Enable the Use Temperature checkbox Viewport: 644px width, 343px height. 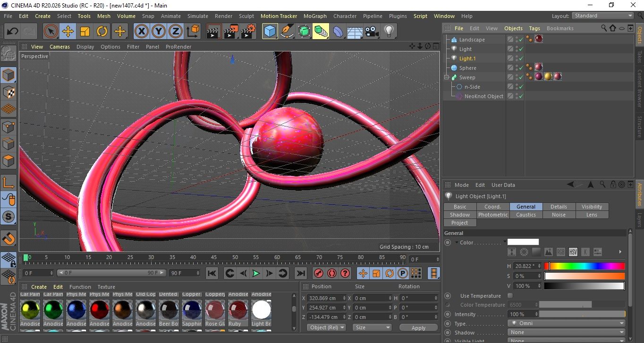(x=510, y=296)
